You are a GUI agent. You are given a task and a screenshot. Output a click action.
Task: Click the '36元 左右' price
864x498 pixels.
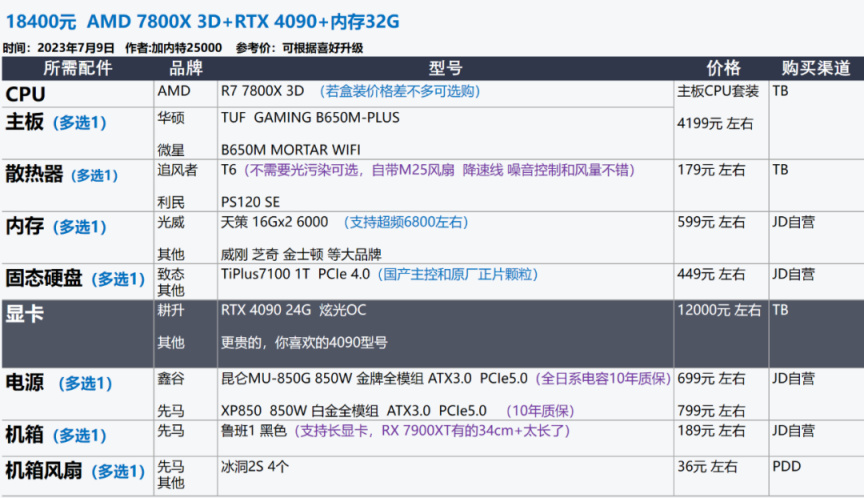click(x=707, y=467)
